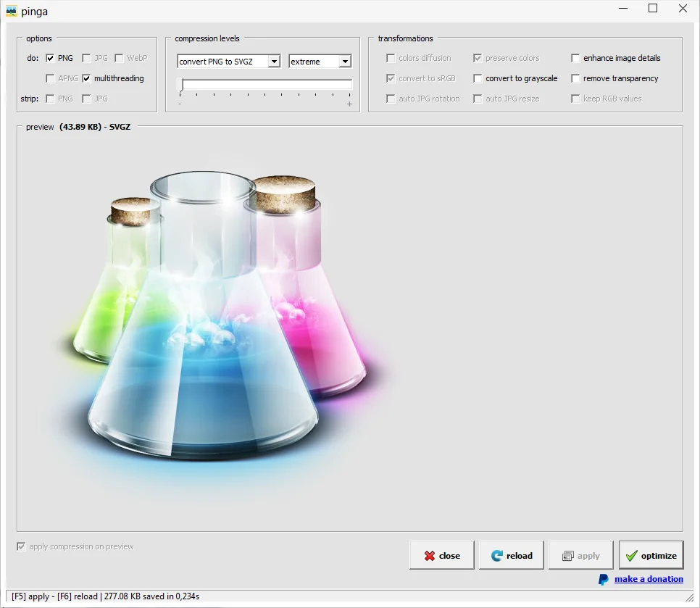Click the green checkmark optimize button
Viewport: 700px width, 608px height.
click(x=651, y=556)
